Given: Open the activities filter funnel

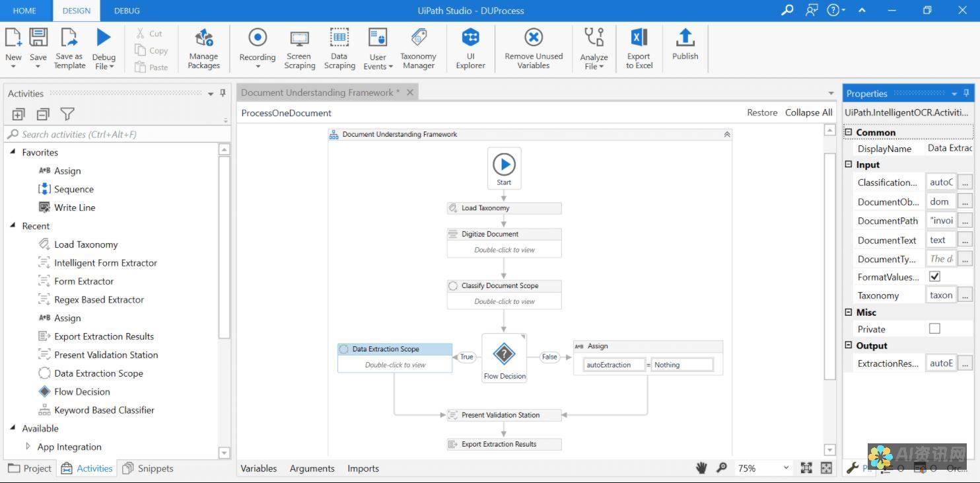Looking at the screenshot, I should (x=67, y=114).
